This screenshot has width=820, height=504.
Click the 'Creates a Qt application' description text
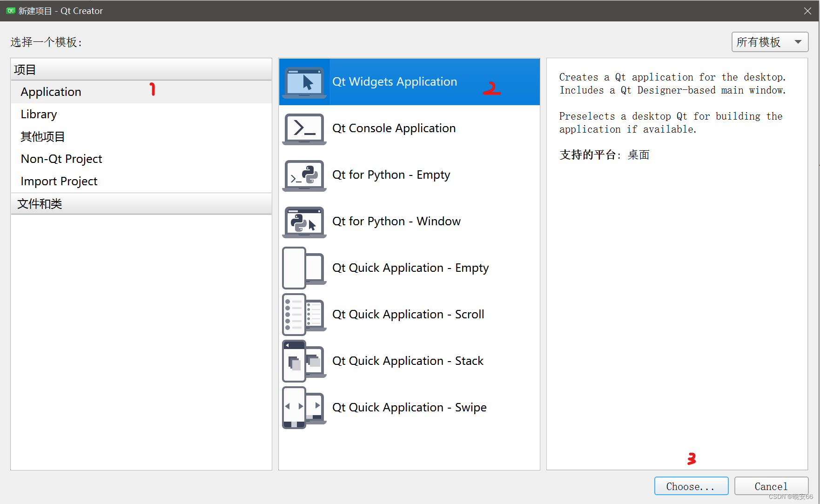pos(672,84)
